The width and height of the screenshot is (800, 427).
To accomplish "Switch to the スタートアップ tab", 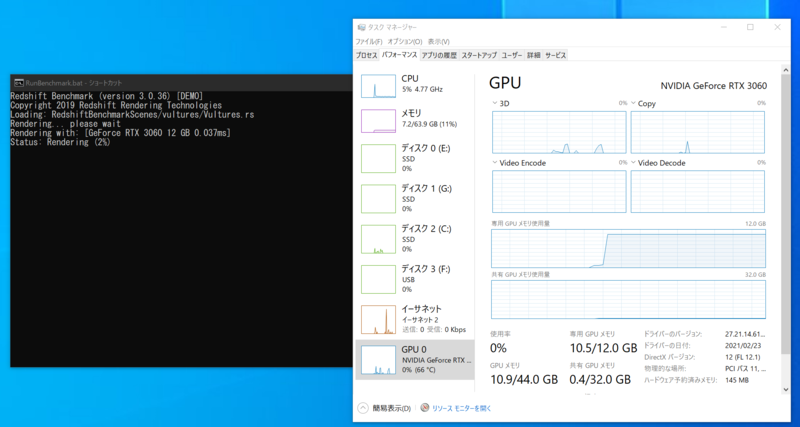I will (479, 55).
